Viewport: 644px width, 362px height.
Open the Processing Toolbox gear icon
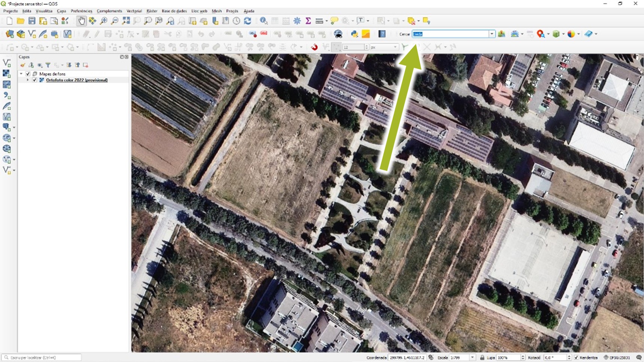[297, 21]
